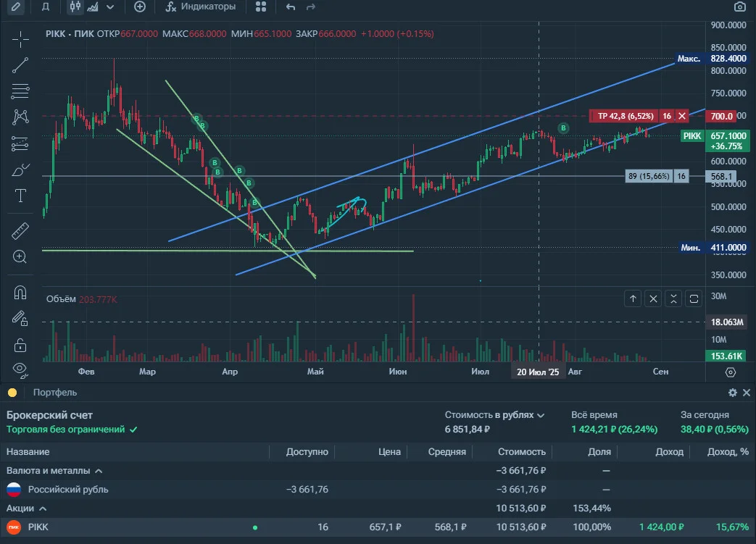
Task: Move the volume pane up
Action: tap(633, 298)
